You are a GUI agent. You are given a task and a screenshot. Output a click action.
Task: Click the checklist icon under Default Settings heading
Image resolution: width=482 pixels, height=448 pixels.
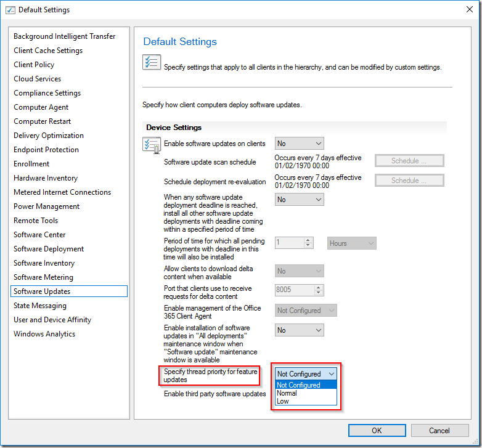pyautogui.click(x=152, y=63)
